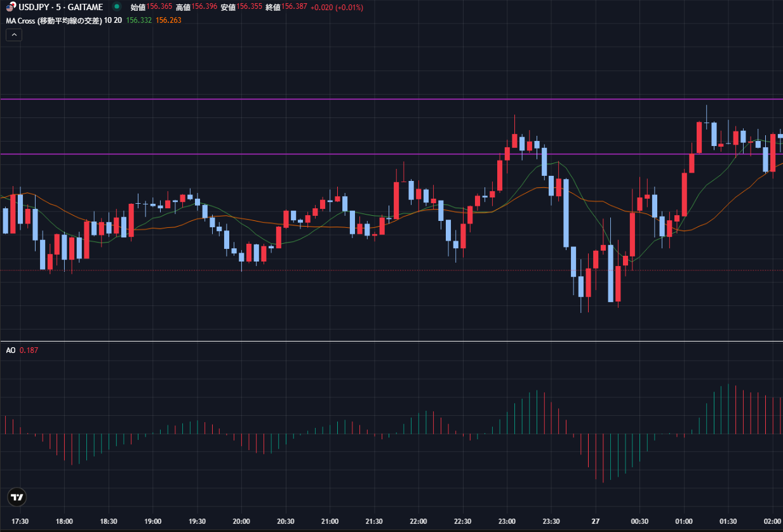Click the orange MA value 156.263
783x532 pixels.
[168, 20]
